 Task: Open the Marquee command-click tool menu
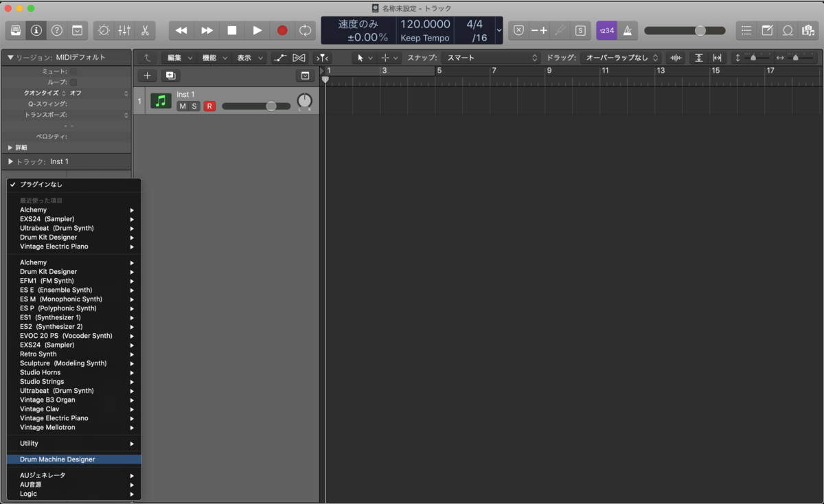click(x=389, y=58)
